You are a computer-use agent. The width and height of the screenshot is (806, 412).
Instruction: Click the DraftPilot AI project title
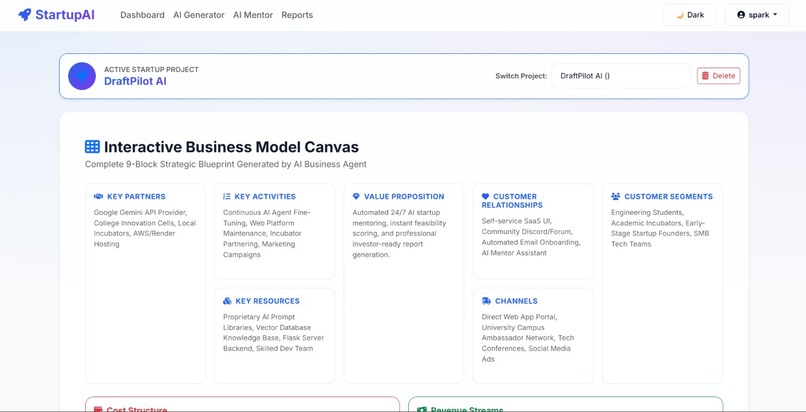[135, 81]
